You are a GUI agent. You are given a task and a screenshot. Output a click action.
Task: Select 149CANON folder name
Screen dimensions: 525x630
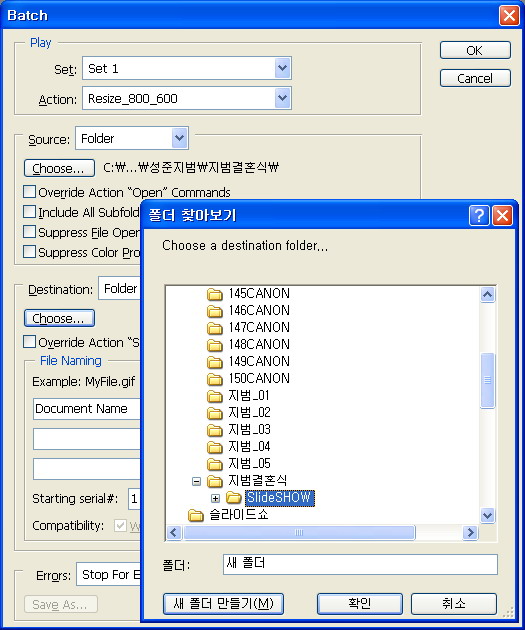pos(259,362)
